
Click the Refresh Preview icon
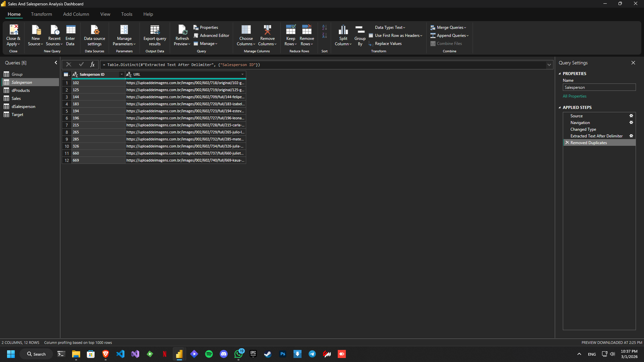182,30
